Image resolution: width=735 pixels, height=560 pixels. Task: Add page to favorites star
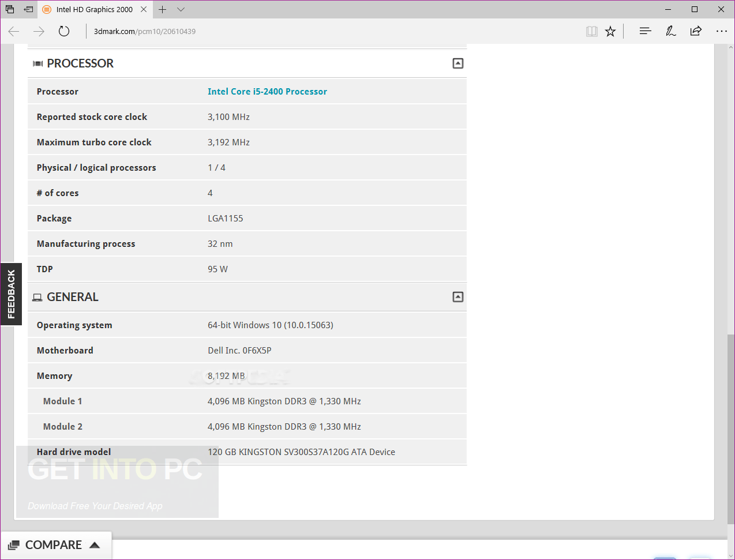pyautogui.click(x=610, y=31)
